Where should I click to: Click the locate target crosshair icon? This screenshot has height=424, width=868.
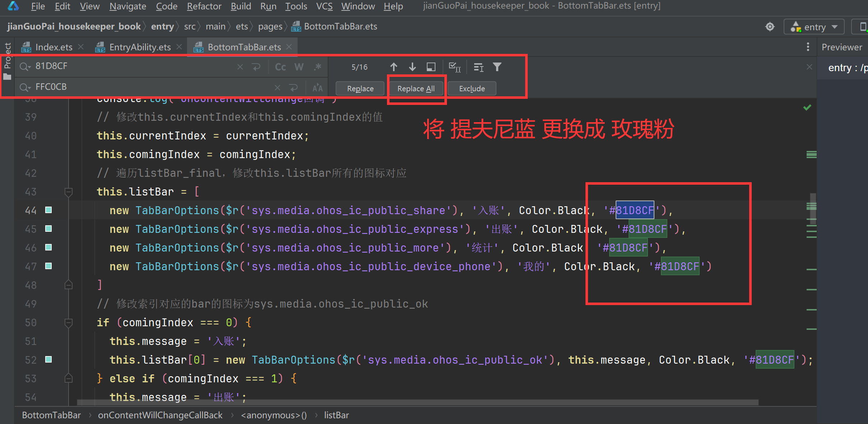770,27
